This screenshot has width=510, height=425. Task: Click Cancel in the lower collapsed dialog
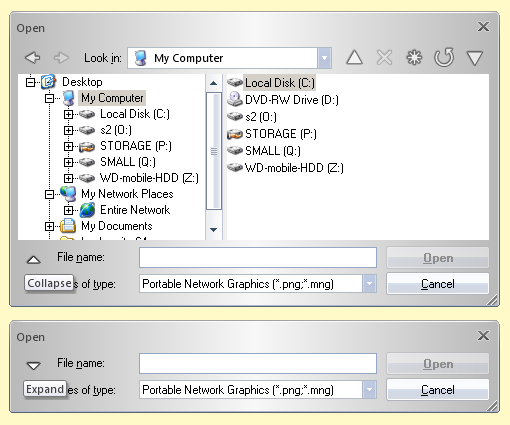pyautogui.click(x=438, y=390)
